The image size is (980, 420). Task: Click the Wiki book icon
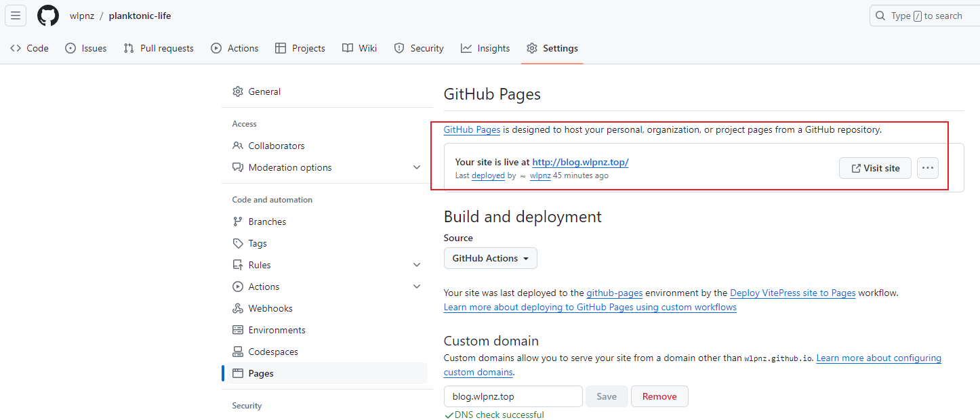click(x=348, y=48)
